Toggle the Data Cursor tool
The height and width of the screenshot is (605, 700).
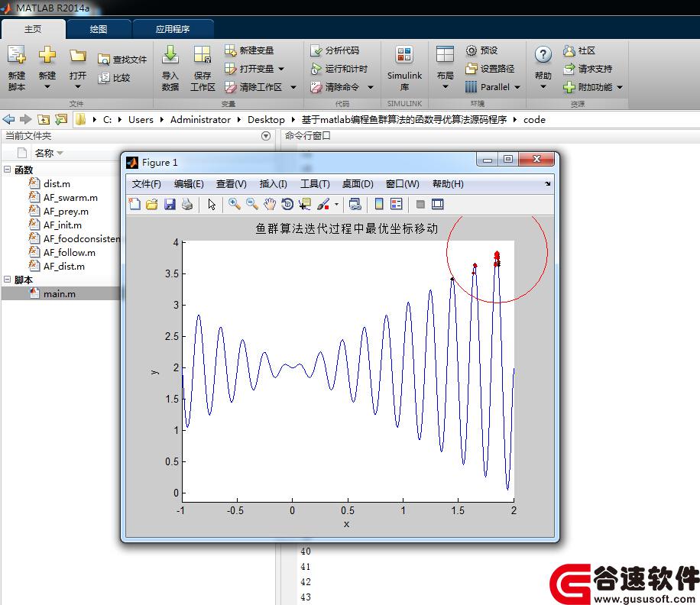point(305,204)
